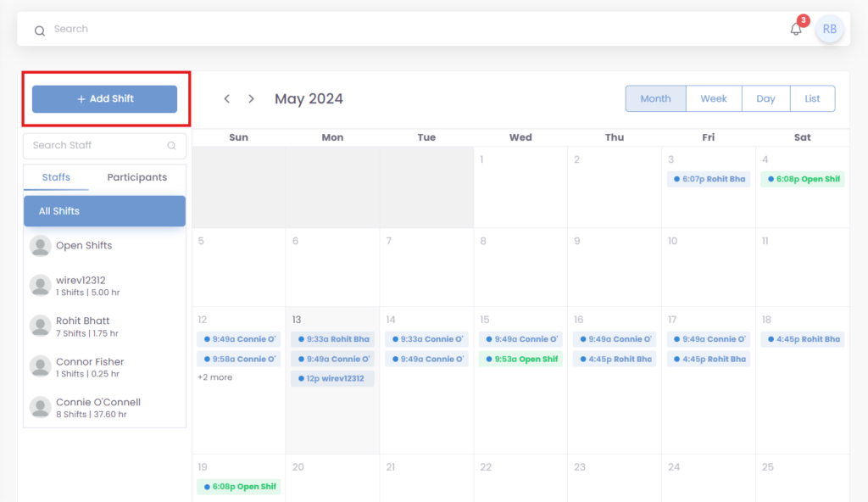Click the search magnifier in the top bar
The image size is (868, 502).
tap(39, 29)
